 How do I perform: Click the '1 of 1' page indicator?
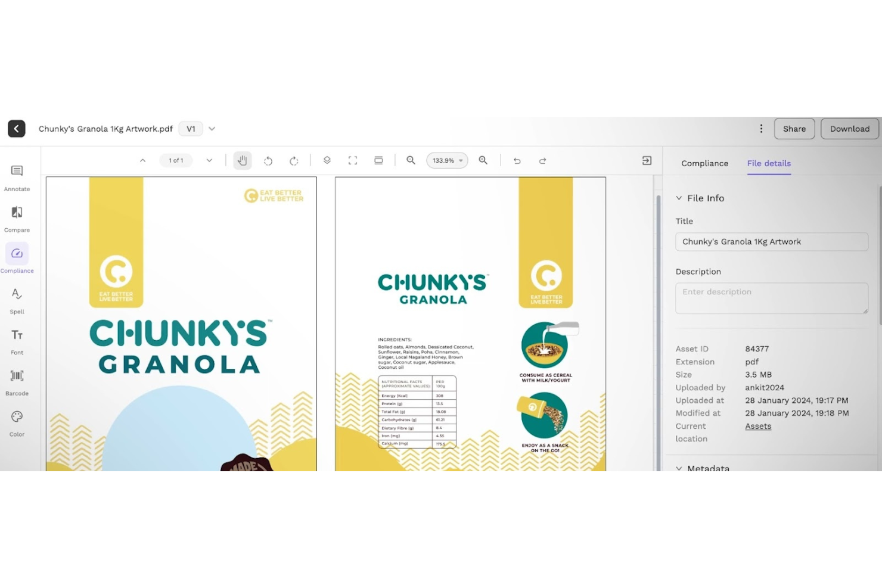click(176, 160)
